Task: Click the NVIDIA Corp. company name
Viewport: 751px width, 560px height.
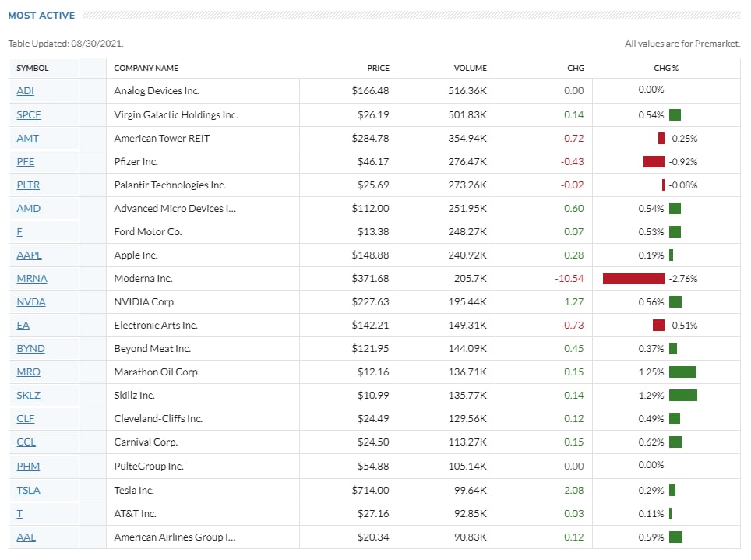Action: (145, 302)
